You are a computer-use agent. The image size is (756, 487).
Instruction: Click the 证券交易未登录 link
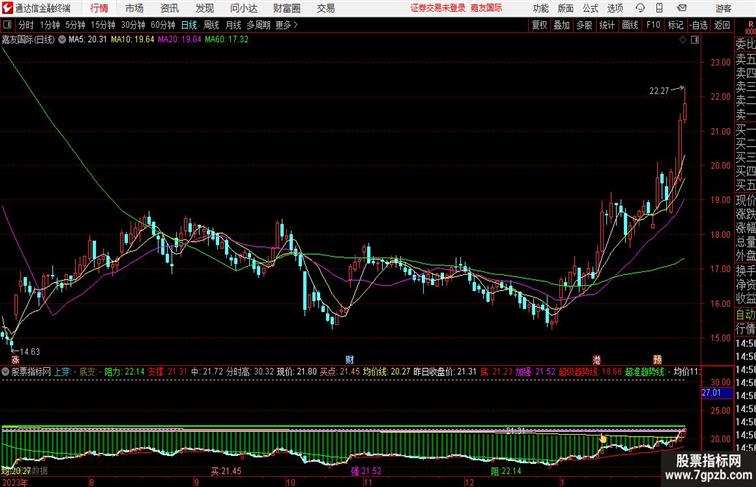pos(438,8)
